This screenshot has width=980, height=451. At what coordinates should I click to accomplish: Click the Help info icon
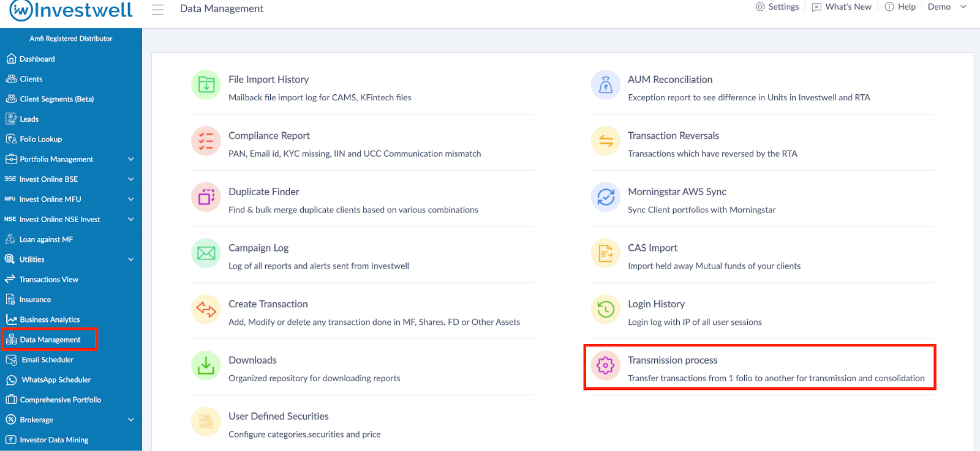pyautogui.click(x=889, y=7)
